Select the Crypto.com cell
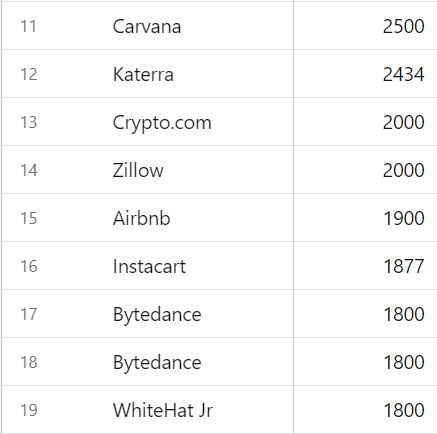 [162, 123]
